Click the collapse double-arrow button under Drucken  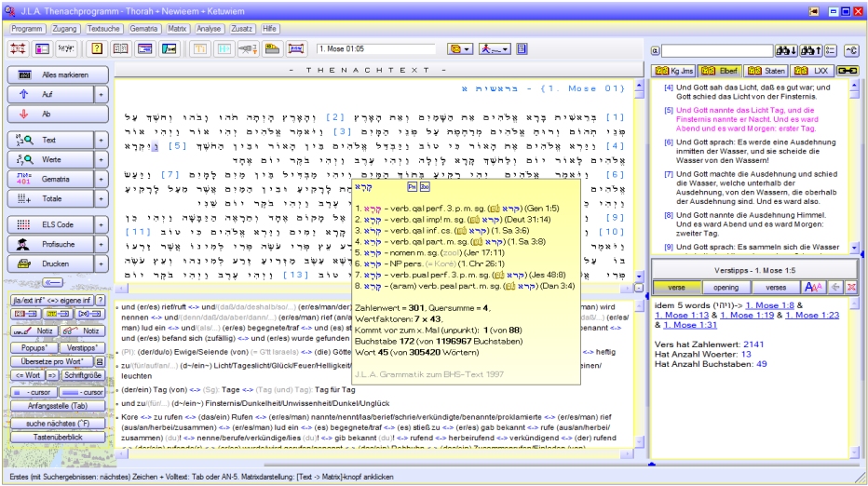coord(52,282)
